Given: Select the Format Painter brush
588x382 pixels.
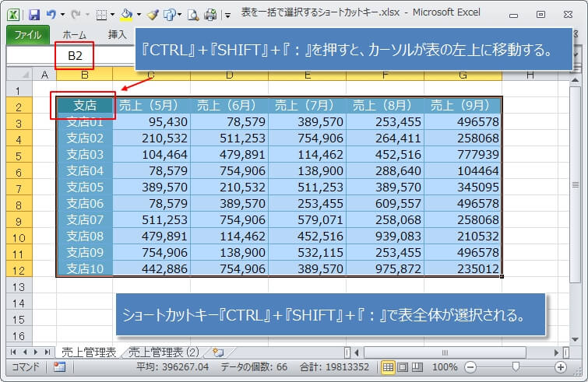Looking at the screenshot, I should click(x=153, y=15).
